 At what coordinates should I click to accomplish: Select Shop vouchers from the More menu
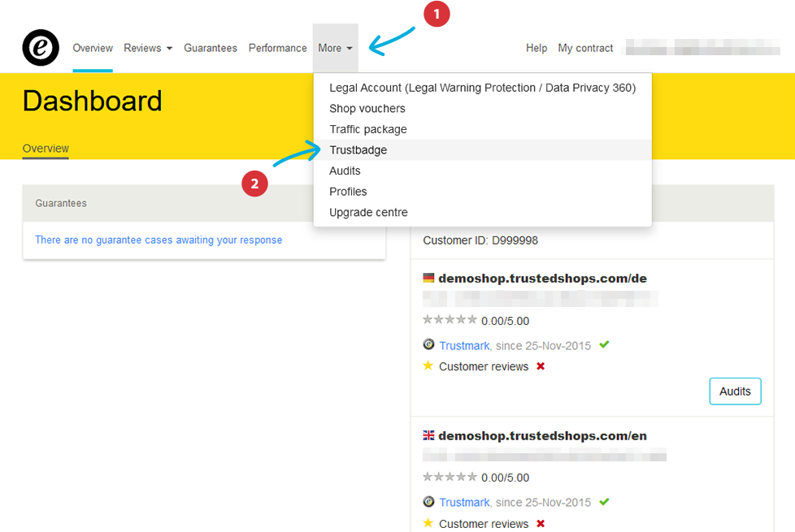[x=482, y=108]
